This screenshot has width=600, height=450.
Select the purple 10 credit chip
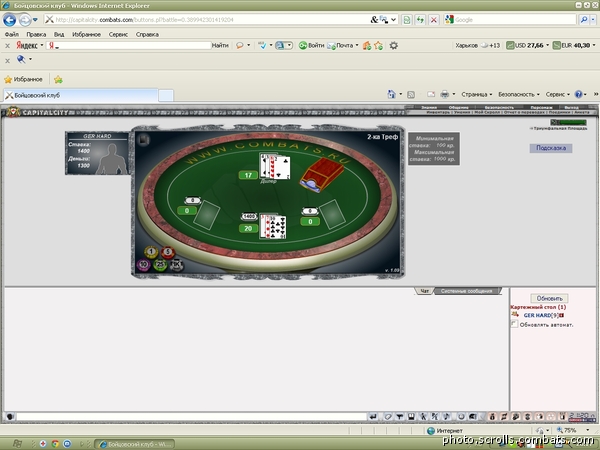pos(143,264)
